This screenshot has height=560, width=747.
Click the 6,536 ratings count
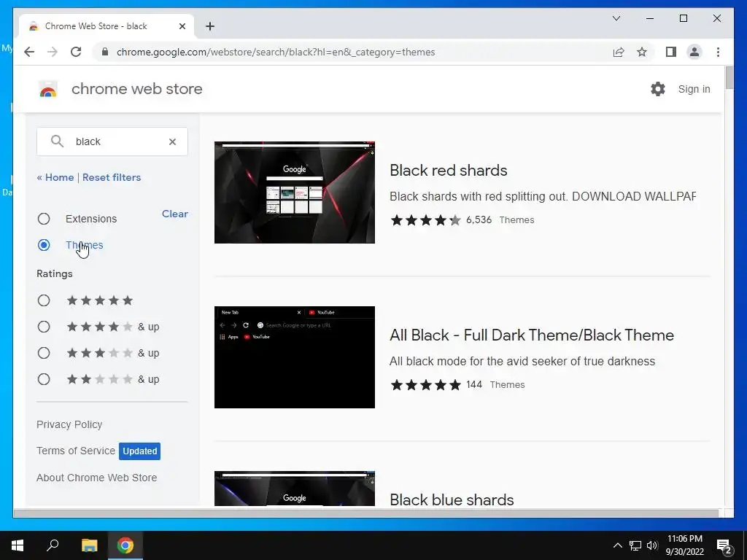479,219
